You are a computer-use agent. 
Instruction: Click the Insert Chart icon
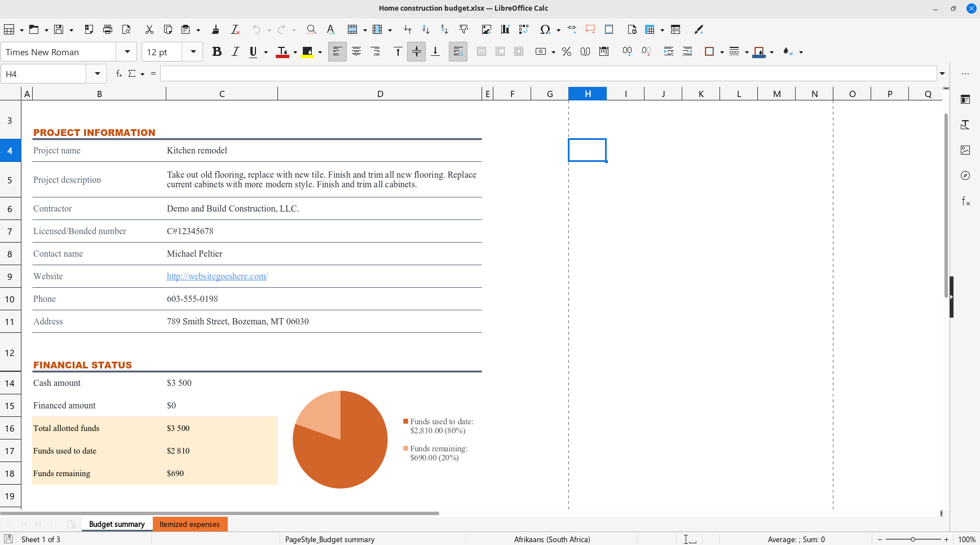coord(505,29)
